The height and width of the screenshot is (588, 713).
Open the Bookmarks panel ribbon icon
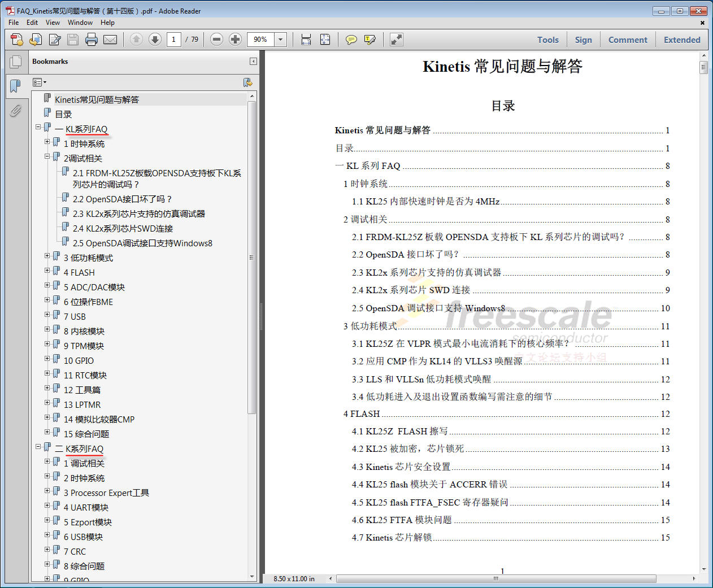(x=16, y=86)
